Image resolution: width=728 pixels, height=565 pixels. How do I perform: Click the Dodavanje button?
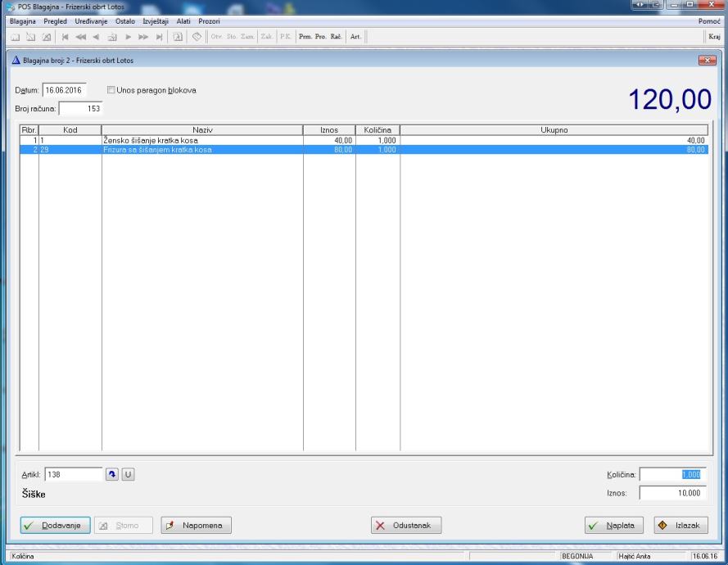click(55, 525)
